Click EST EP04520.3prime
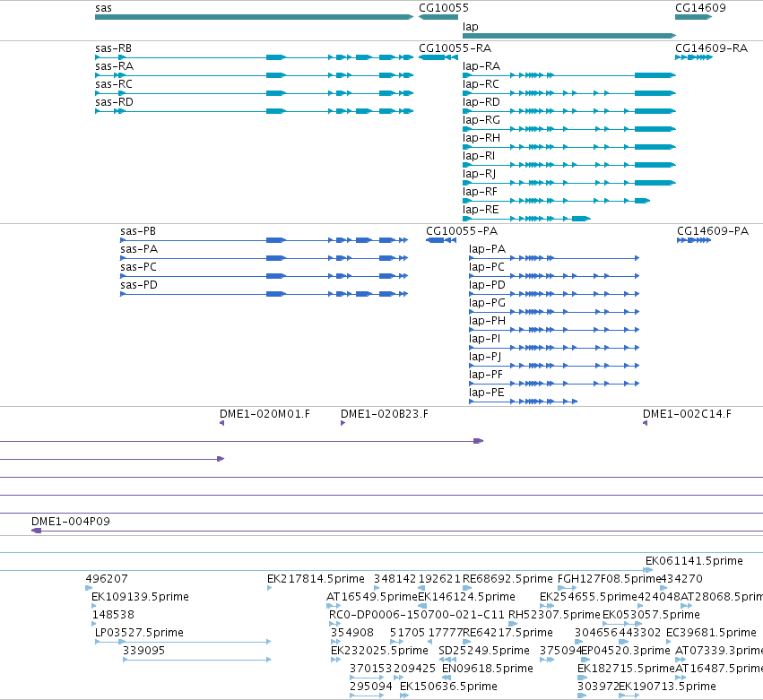Screen dimensions: 763x700 [x=626, y=651]
